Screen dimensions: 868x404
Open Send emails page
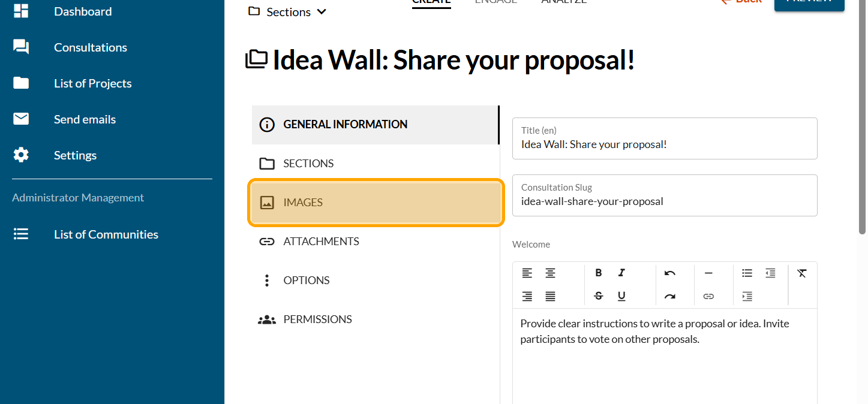[85, 119]
